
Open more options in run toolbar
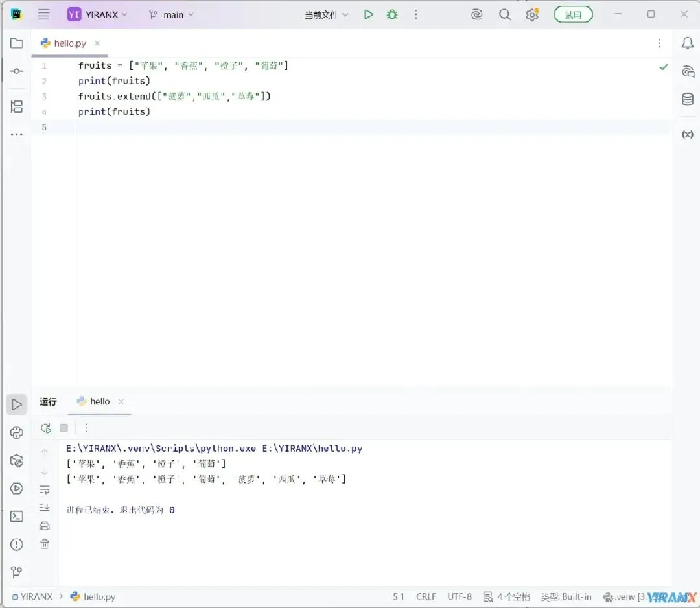(x=86, y=428)
